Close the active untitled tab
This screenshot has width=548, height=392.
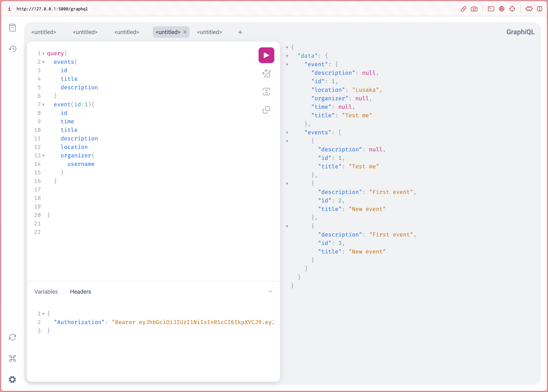[185, 32]
